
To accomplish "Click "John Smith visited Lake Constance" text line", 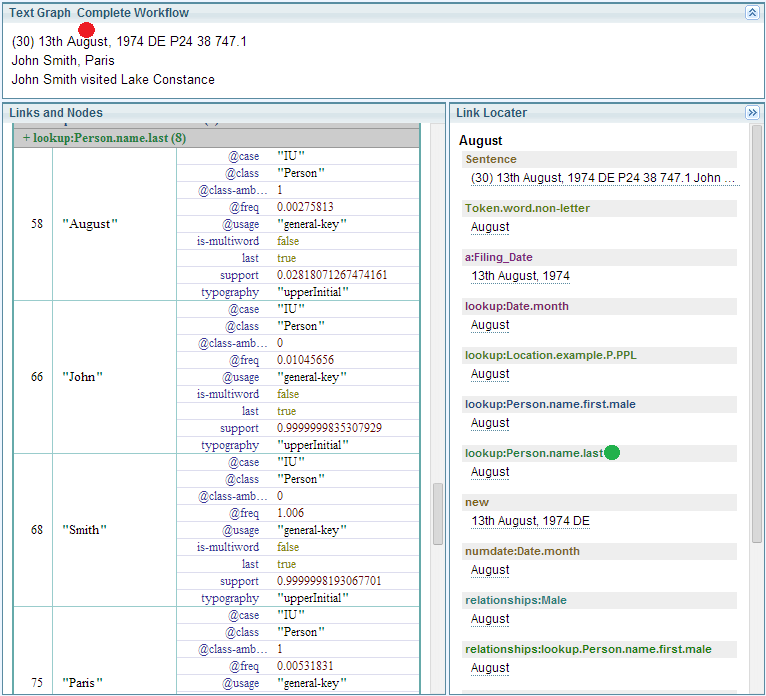I will [x=113, y=79].
